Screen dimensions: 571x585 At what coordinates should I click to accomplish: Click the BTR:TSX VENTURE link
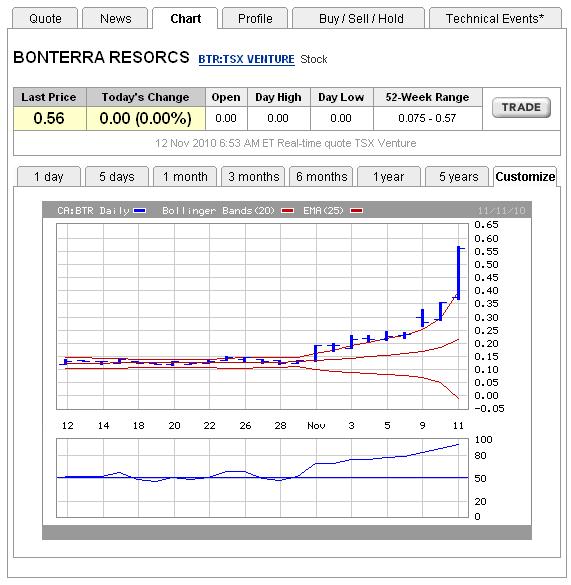click(x=246, y=59)
